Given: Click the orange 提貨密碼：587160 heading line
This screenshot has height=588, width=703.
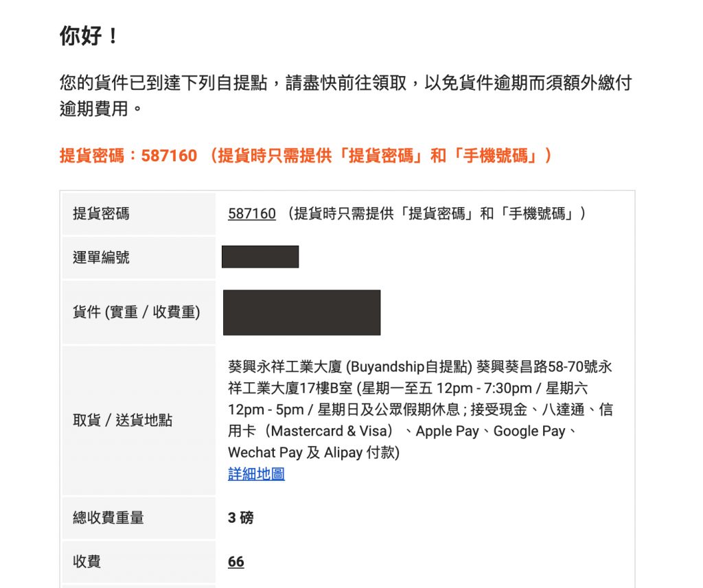Looking at the screenshot, I should 306,156.
